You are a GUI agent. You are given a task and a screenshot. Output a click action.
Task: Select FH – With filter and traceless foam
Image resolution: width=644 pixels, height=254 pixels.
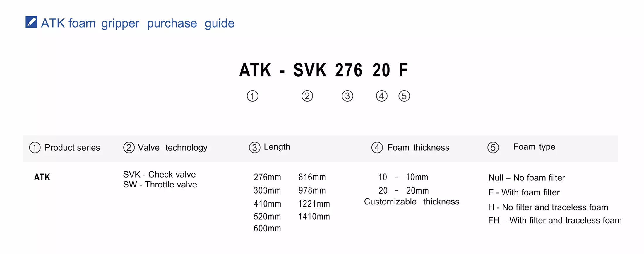pyautogui.click(x=555, y=220)
